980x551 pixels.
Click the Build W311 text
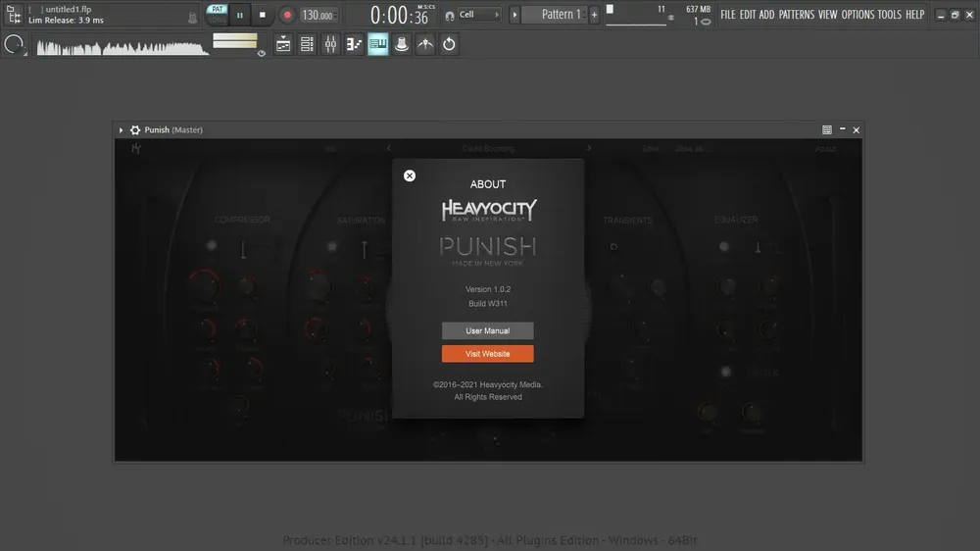pos(488,304)
